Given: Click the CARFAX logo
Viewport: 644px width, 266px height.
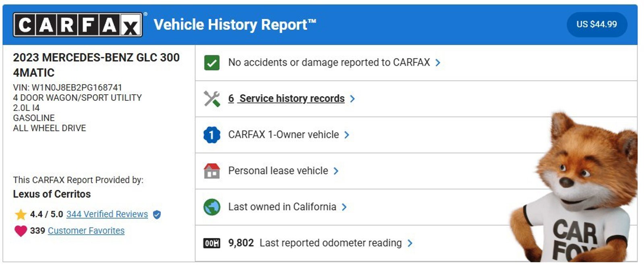Looking at the screenshot, I should pos(78,25).
